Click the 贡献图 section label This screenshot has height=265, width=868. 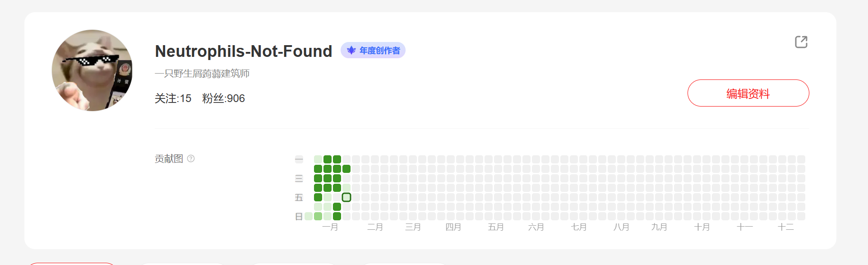(169, 158)
